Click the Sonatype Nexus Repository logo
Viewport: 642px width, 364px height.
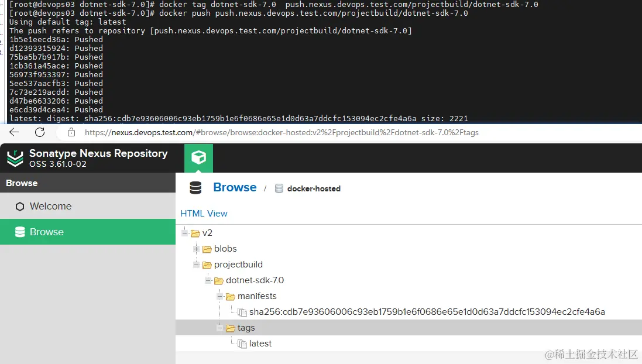tap(15, 157)
